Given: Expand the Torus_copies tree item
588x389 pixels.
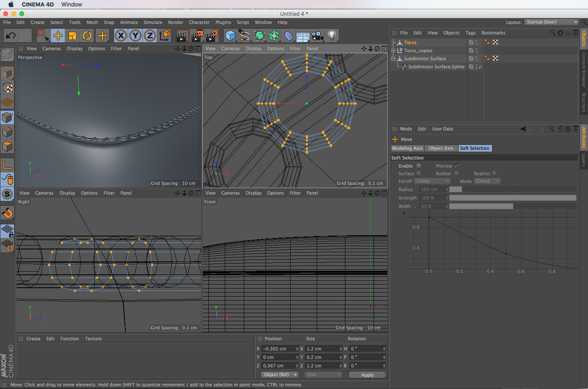Looking at the screenshot, I should coord(393,50).
